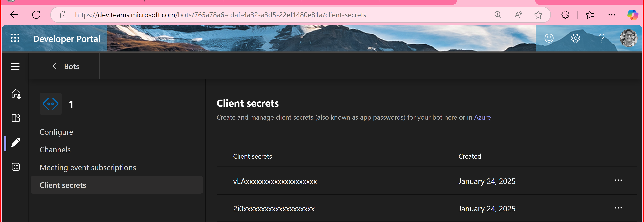This screenshot has height=222, width=644.
Task: Click the browser address bar URL
Action: coord(221,15)
